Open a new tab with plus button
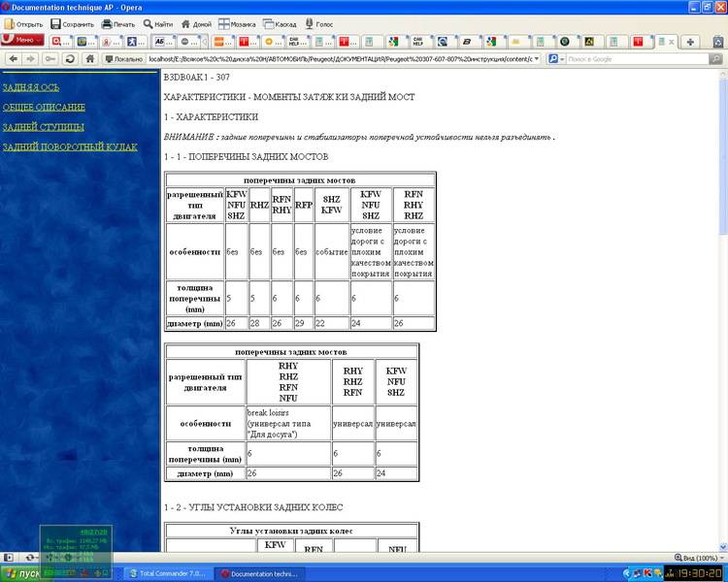 [x=689, y=42]
